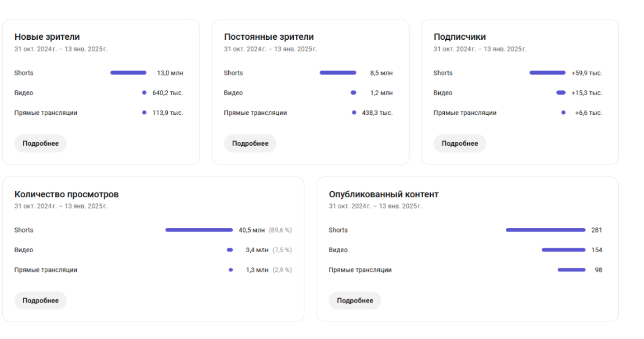The width and height of the screenshot is (644, 339).
Task: Click the (89,6 %) percentage
Action: (x=280, y=230)
